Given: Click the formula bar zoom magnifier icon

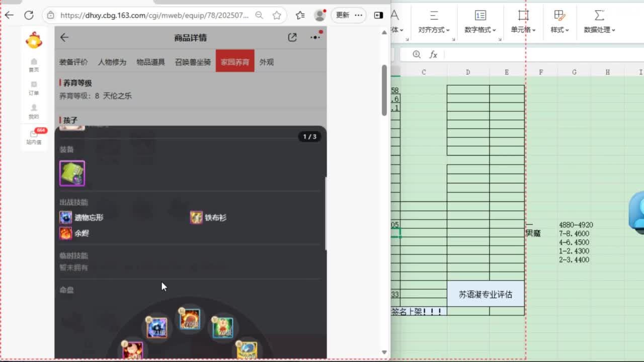Looking at the screenshot, I should [417, 54].
